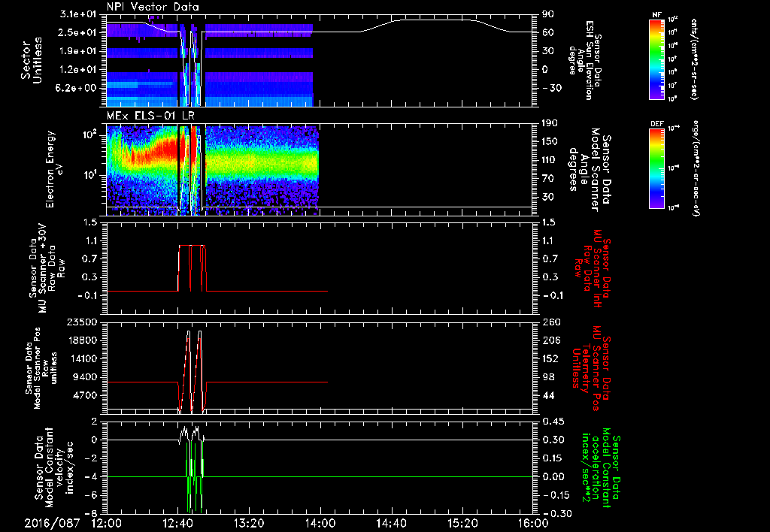Select the 'NPI Vector Data' panel title
Viewport: 770px width, 532px height.
(153, 7)
